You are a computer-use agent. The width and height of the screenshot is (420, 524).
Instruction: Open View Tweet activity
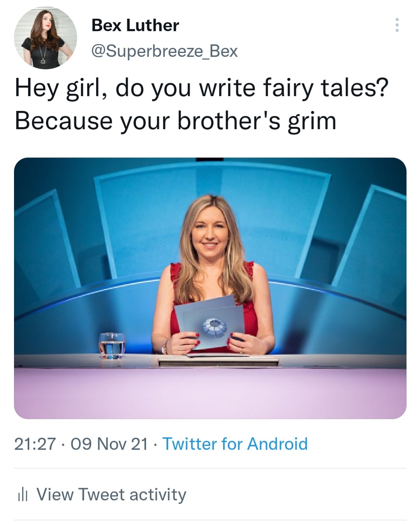click(111, 494)
